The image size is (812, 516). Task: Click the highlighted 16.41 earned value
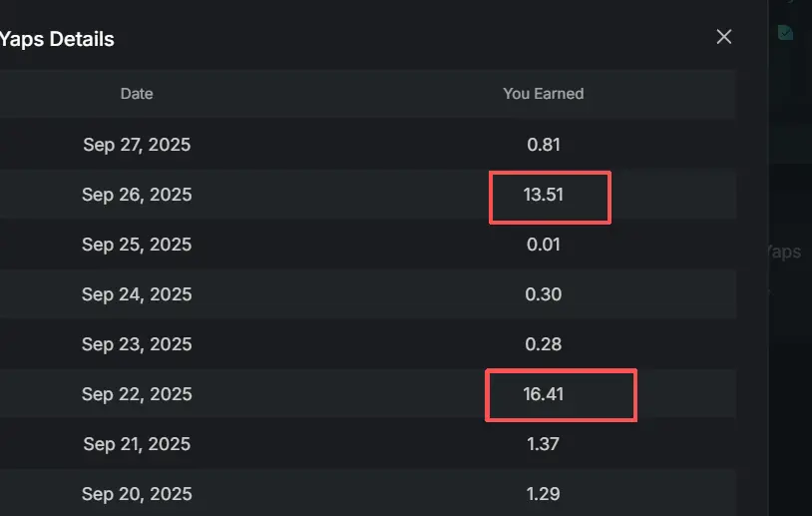pos(544,394)
